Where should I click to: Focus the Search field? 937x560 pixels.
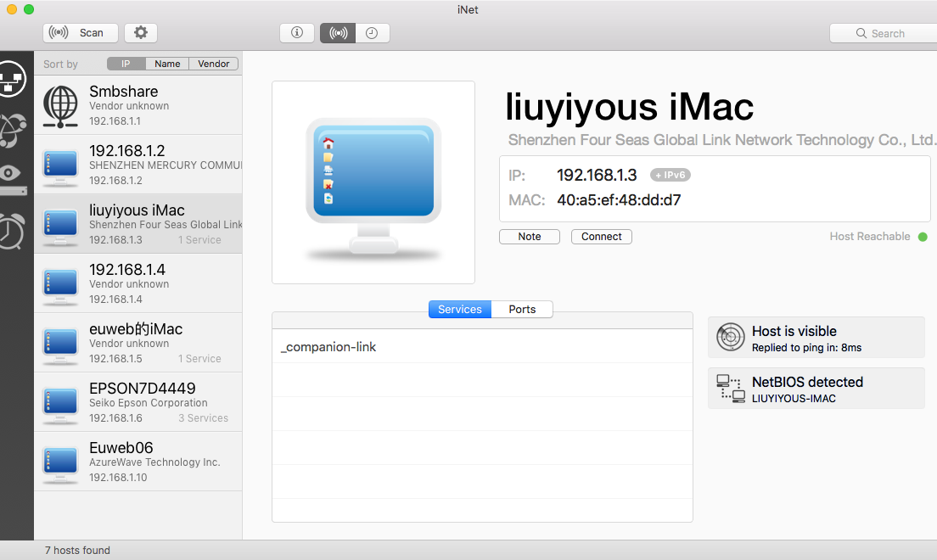tap(884, 33)
